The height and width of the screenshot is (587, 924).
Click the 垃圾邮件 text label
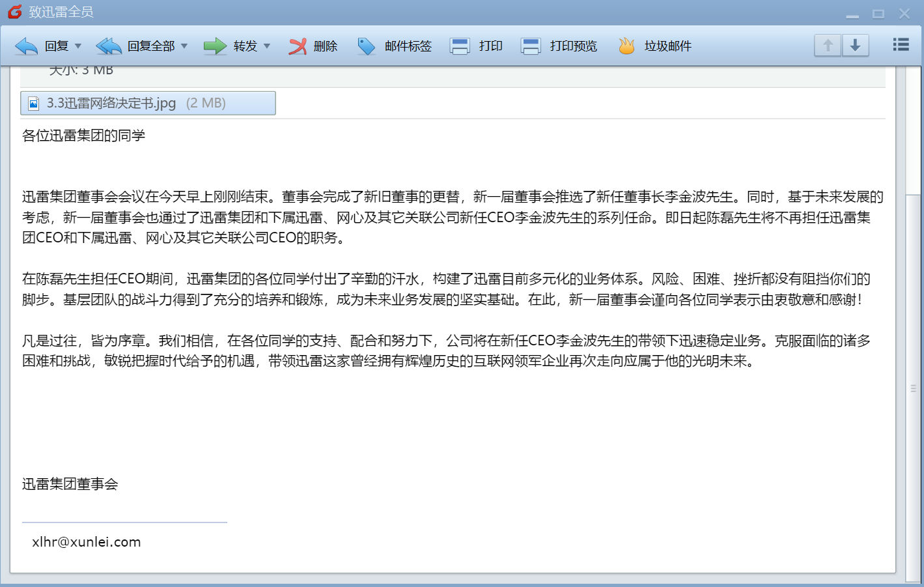(x=668, y=46)
